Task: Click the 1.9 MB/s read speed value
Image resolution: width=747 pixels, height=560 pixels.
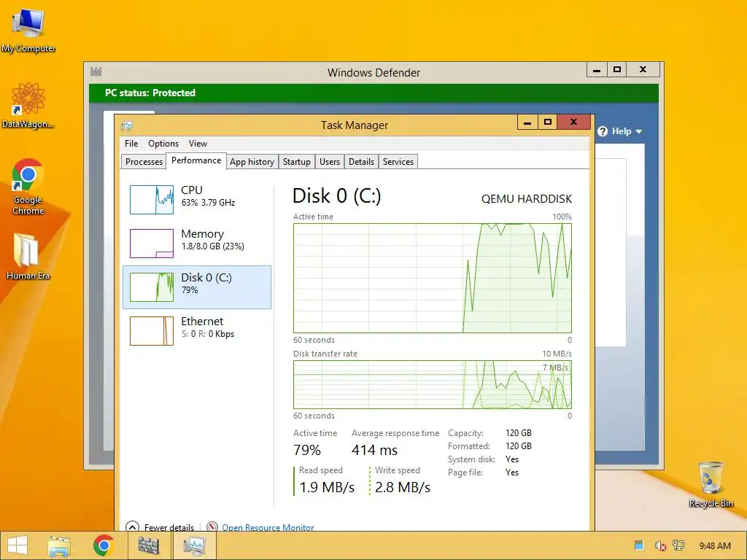Action: 327,487
